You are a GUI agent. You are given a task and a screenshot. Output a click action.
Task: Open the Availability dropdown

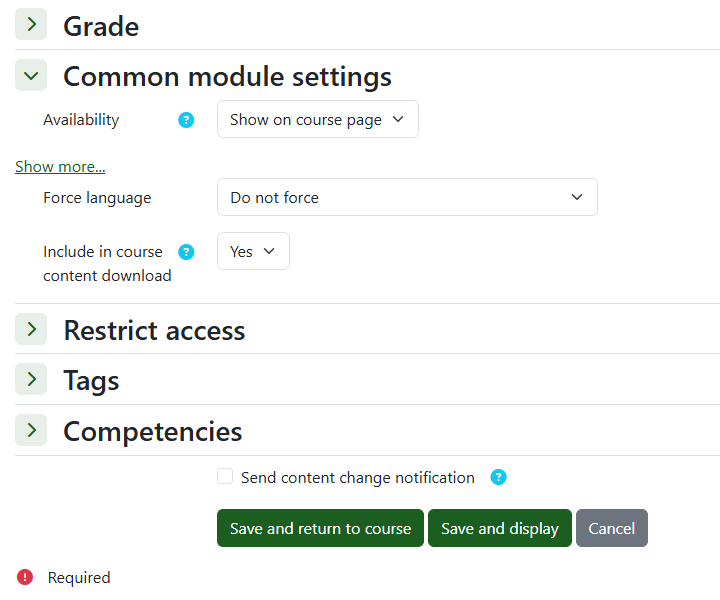[x=317, y=119]
